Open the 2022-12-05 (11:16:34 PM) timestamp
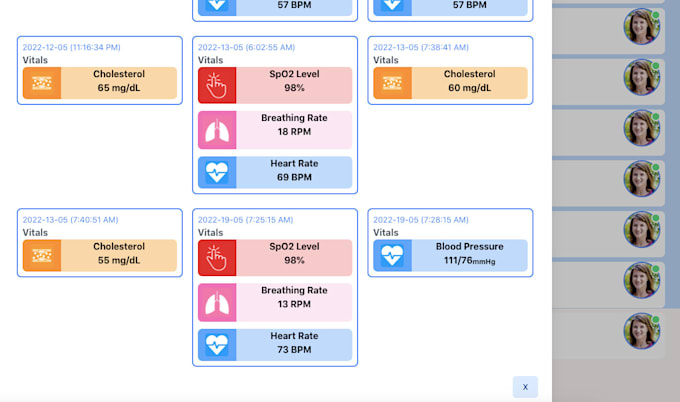Image resolution: width=680 pixels, height=402 pixels. point(71,47)
